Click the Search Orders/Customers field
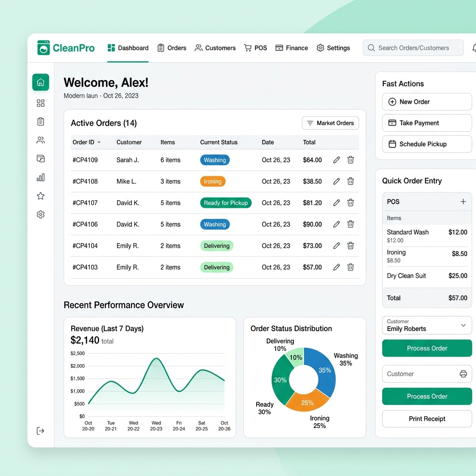This screenshot has width=476, height=476. (413, 48)
